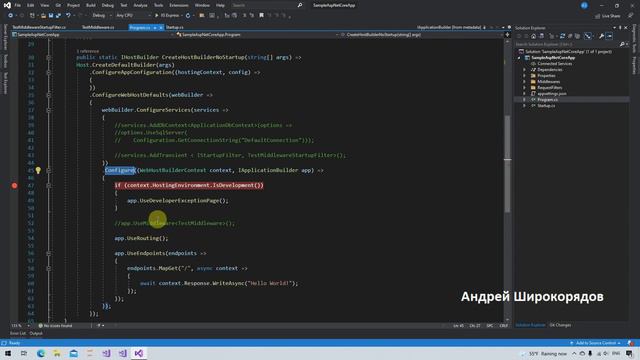This screenshot has width=640, height=360.
Task: Click the Collapse All icon in Solution Explorer
Action: click(570, 36)
